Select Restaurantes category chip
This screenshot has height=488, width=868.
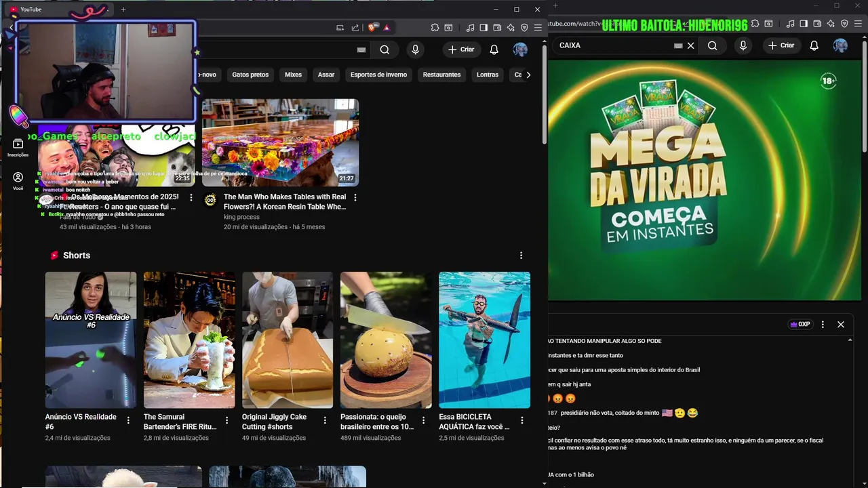pos(441,75)
